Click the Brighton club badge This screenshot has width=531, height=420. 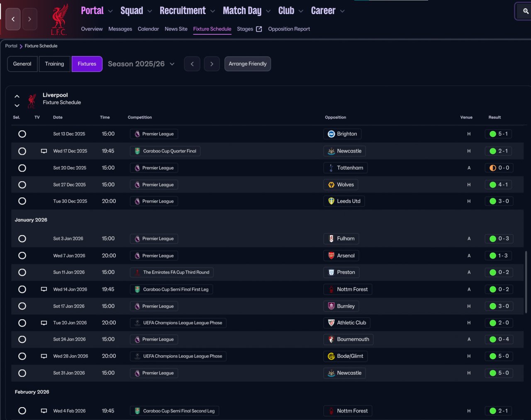click(331, 134)
